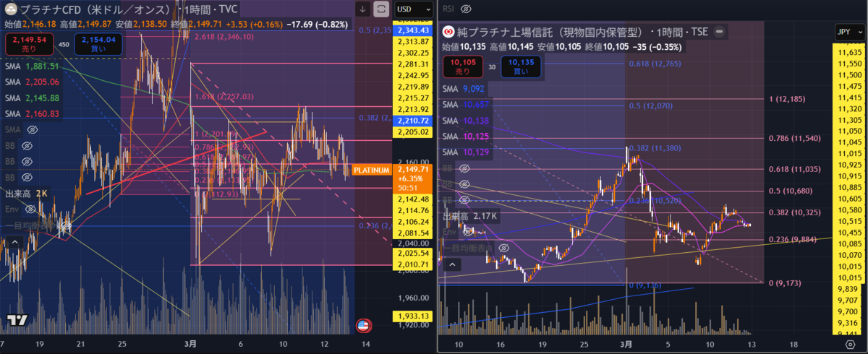Click the 2,210.72 blue price tag
Screen dimensions: 868x354
click(412, 121)
